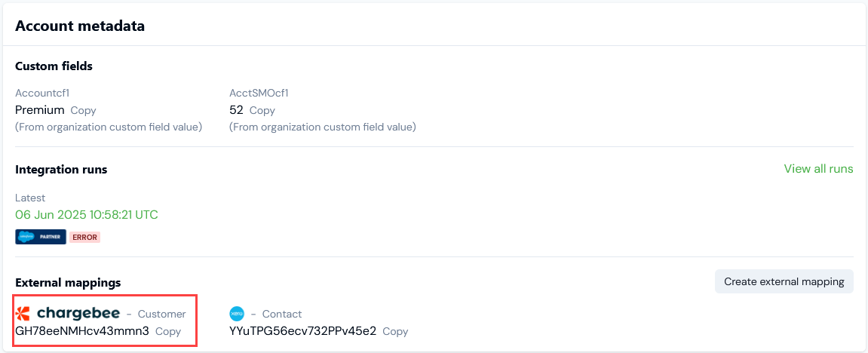The width and height of the screenshot is (868, 353).
Task: Click the Create external mapping button
Action: coord(784,281)
